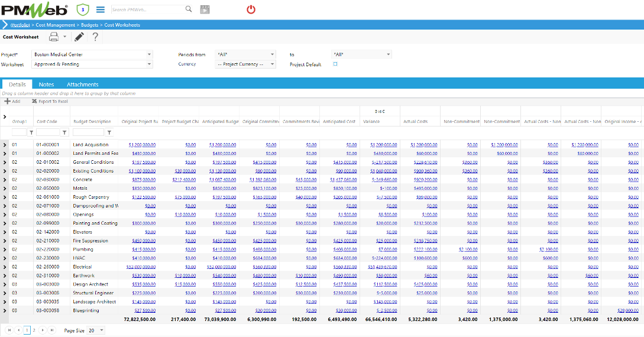Expand the General Conditions row
Screen dimensions: 644x337
pos(5,162)
